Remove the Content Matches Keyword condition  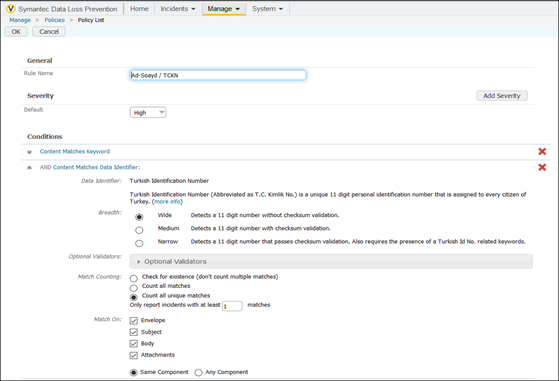click(x=542, y=151)
